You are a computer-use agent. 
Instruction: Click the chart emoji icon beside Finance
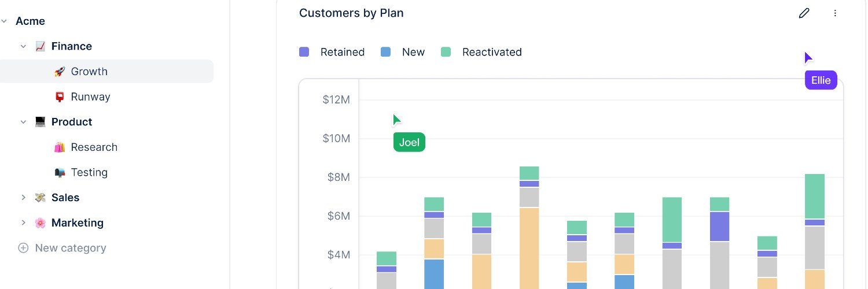(40, 46)
